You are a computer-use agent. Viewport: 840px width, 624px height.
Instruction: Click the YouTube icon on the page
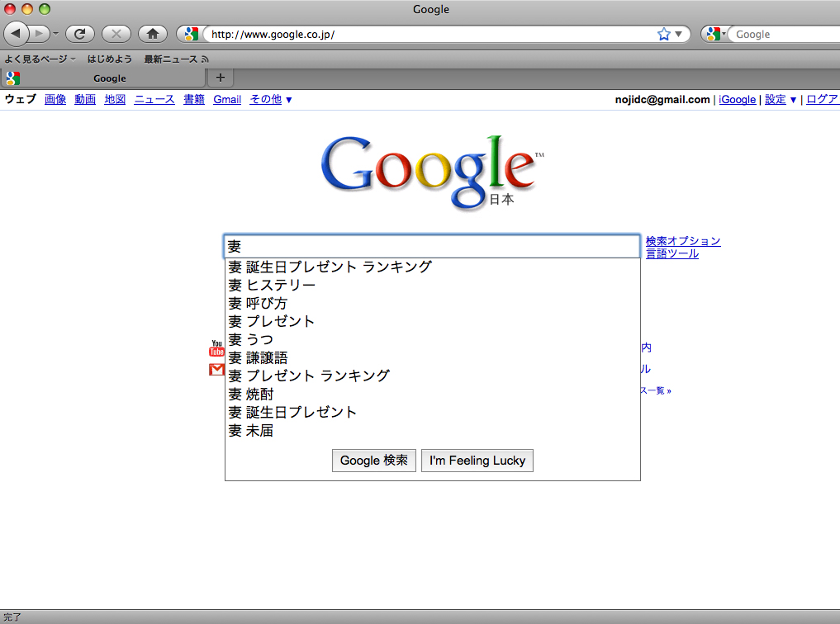[216, 347]
